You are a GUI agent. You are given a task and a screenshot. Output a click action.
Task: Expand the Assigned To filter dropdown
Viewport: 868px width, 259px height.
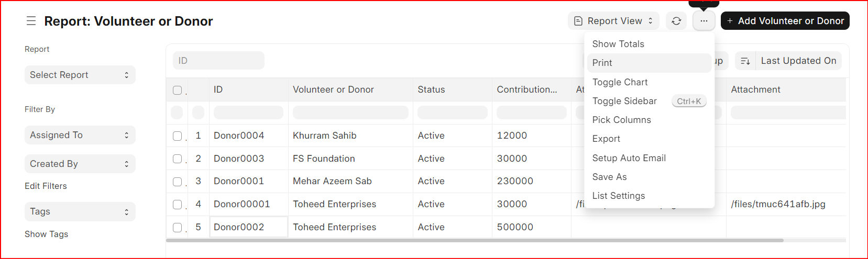[80, 135]
